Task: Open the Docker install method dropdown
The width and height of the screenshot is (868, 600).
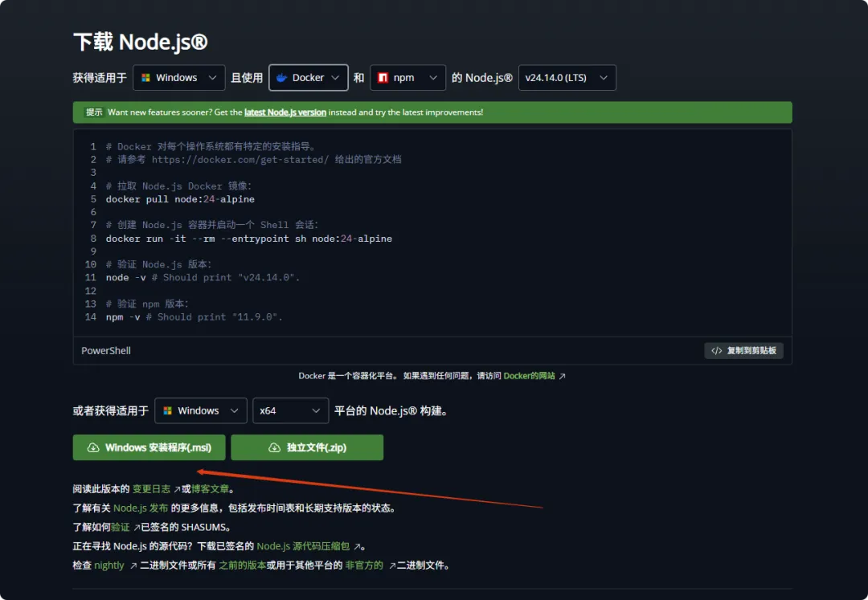Action: point(309,77)
